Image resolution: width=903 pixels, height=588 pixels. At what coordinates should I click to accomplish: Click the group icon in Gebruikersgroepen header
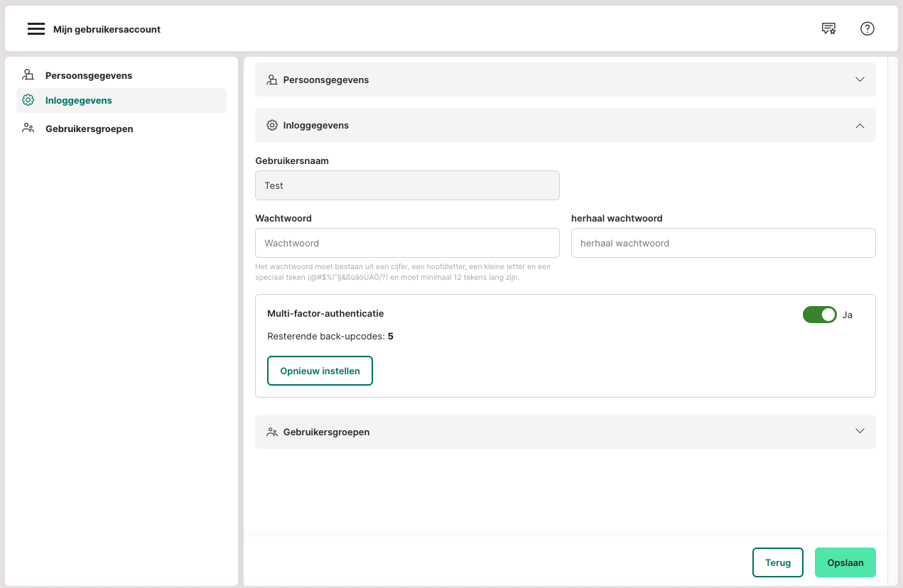tap(272, 432)
